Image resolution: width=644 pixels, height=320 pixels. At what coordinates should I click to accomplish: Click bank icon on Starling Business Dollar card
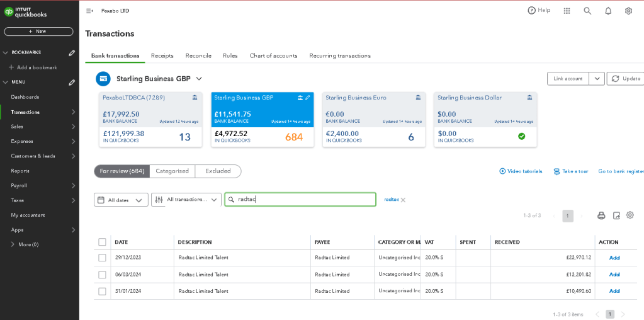point(530,98)
